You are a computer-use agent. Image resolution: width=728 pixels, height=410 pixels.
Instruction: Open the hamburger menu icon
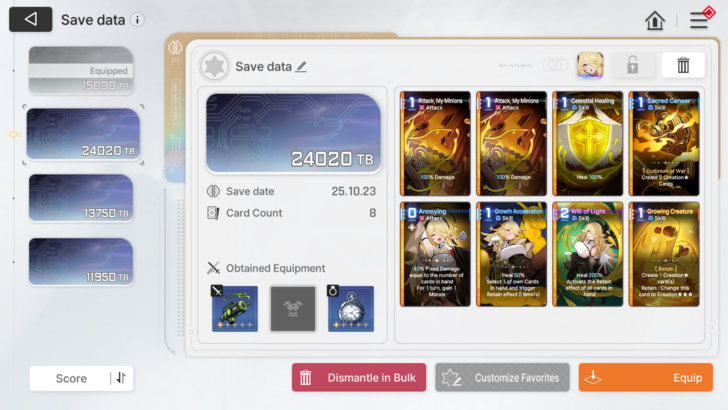[x=699, y=20]
